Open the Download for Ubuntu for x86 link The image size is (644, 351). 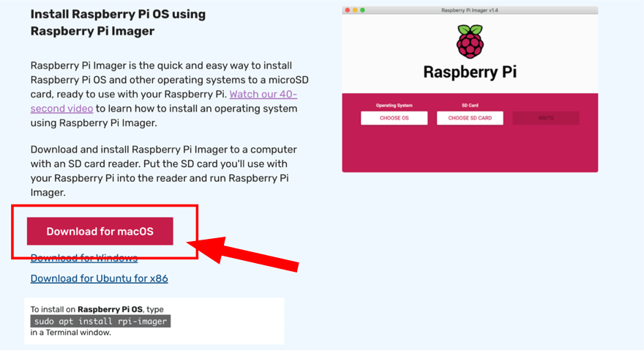pyautogui.click(x=99, y=278)
